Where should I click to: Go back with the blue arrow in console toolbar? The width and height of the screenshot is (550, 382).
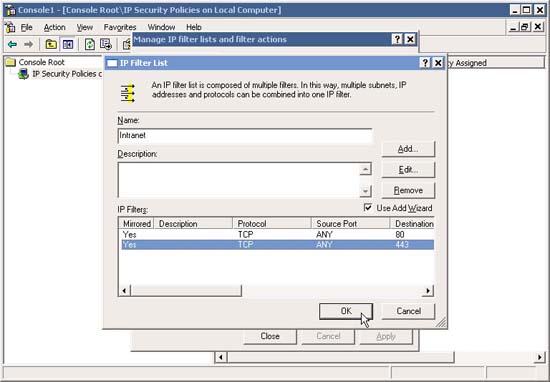12,44
